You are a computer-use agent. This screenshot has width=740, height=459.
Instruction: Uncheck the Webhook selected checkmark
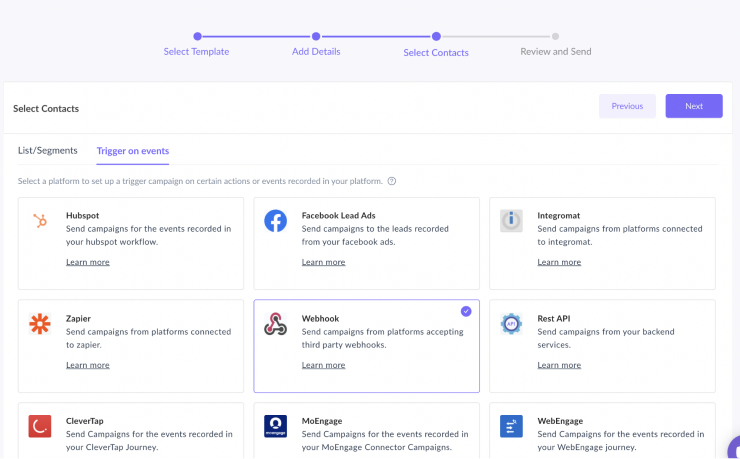click(466, 311)
